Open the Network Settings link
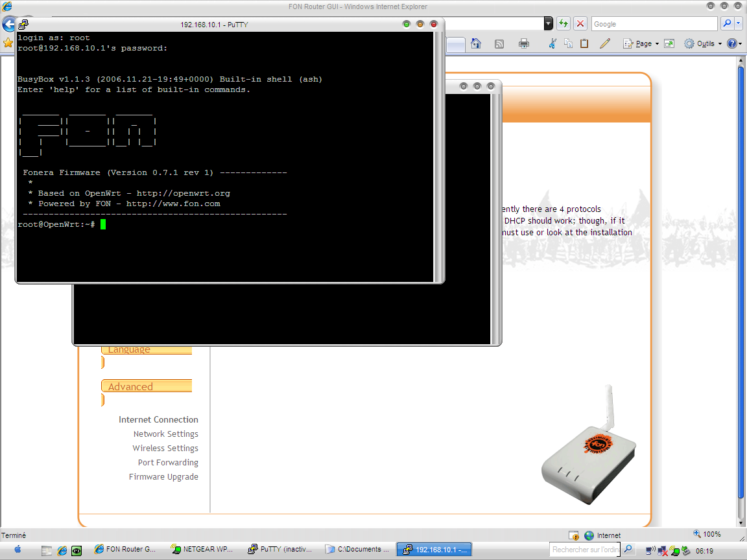 point(166,434)
